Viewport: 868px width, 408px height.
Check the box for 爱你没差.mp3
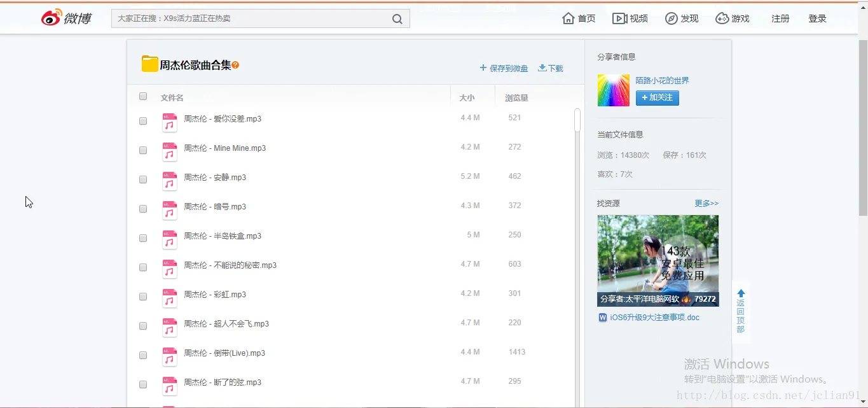click(143, 121)
